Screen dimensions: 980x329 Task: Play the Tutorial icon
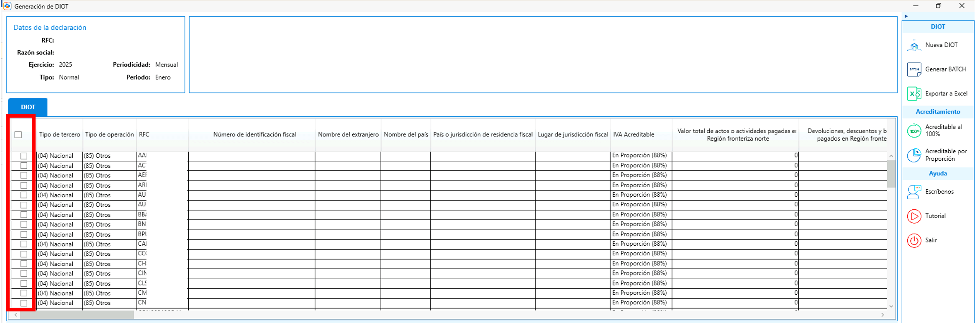click(914, 216)
